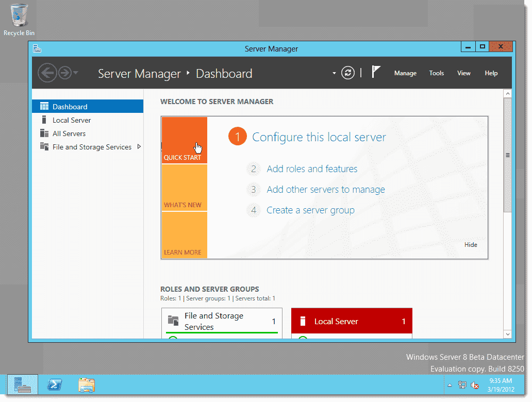Maximize the Server Manager window
The image size is (532, 402).
(x=482, y=47)
